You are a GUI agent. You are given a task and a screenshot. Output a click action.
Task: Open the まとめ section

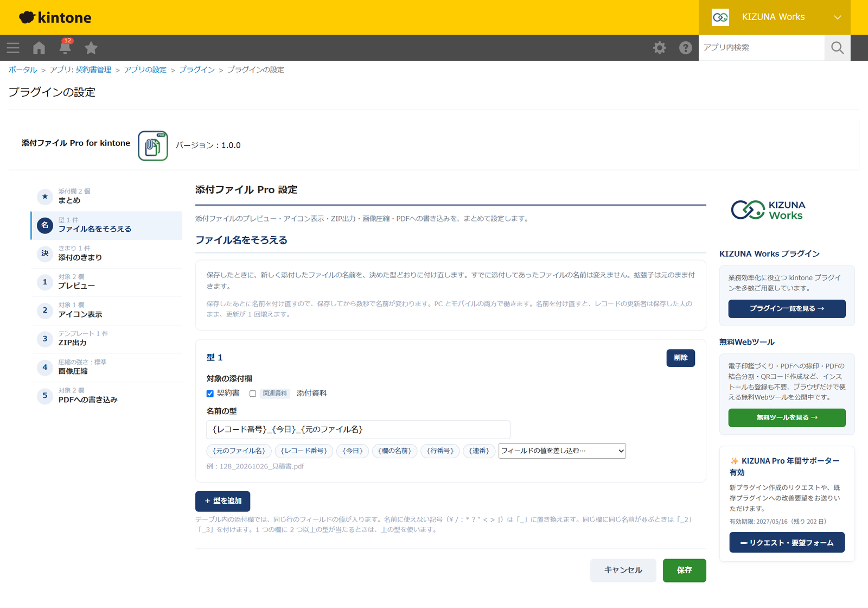pyautogui.click(x=106, y=197)
